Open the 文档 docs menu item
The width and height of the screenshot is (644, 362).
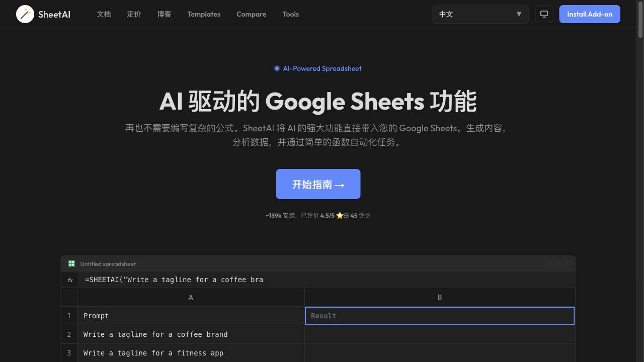click(x=104, y=14)
